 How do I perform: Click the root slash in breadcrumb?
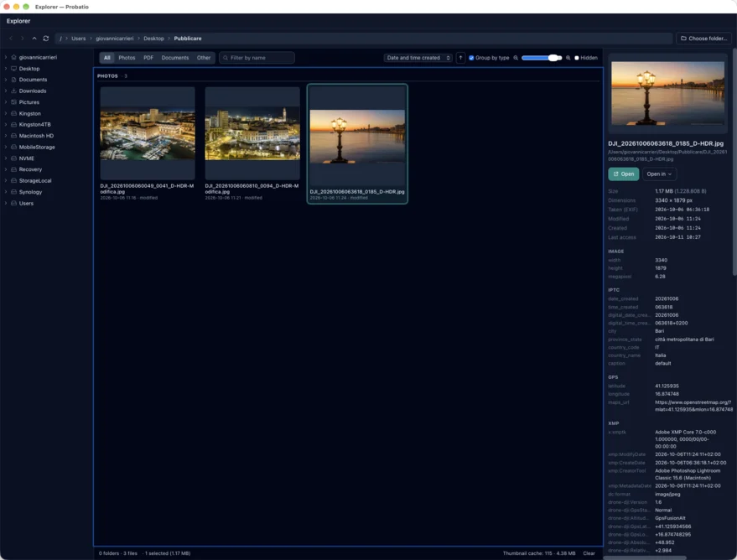click(x=60, y=39)
